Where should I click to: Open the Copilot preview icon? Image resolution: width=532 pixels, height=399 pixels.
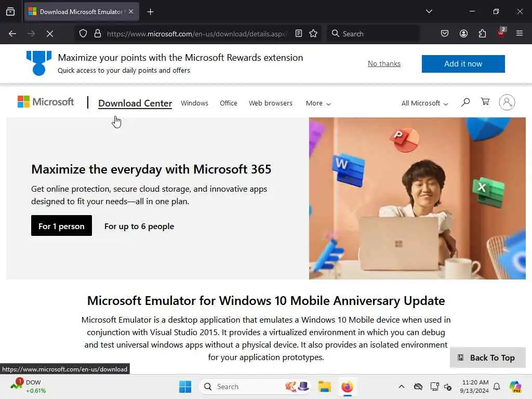pos(515,387)
